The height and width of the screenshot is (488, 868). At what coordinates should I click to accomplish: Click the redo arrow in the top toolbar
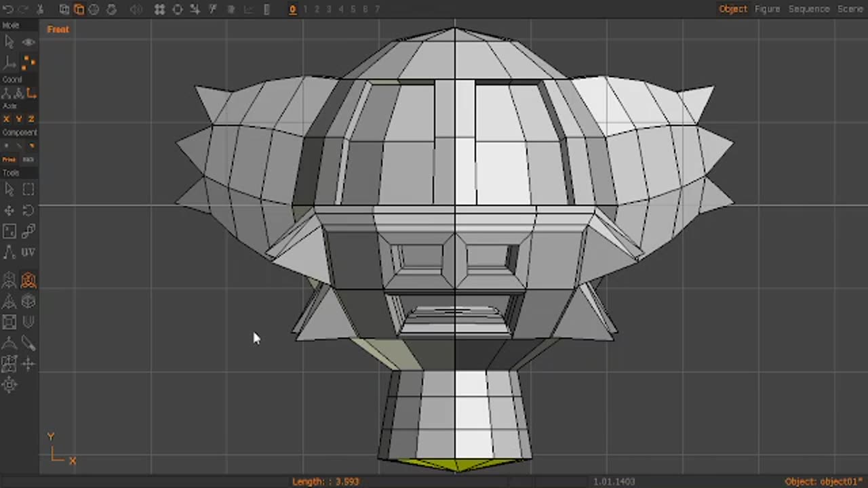click(x=24, y=9)
